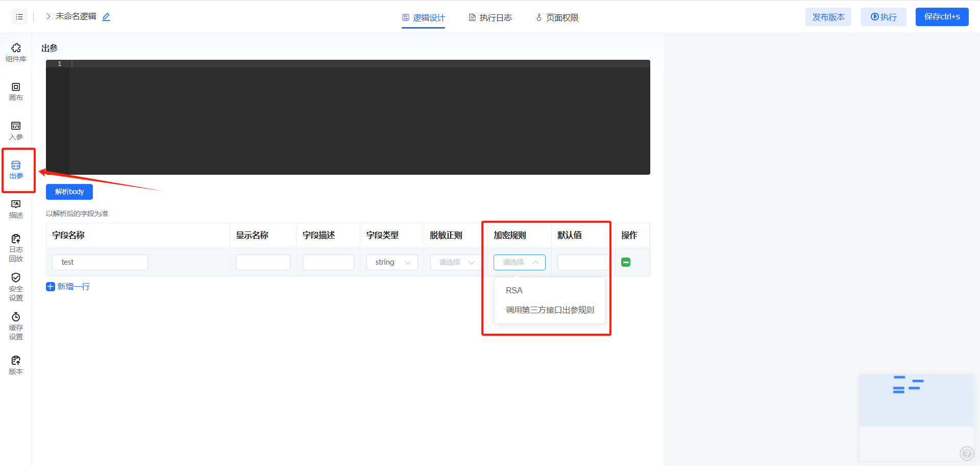Open the 组件库 component library panel
Screen dimensions: 980x466
click(x=16, y=53)
